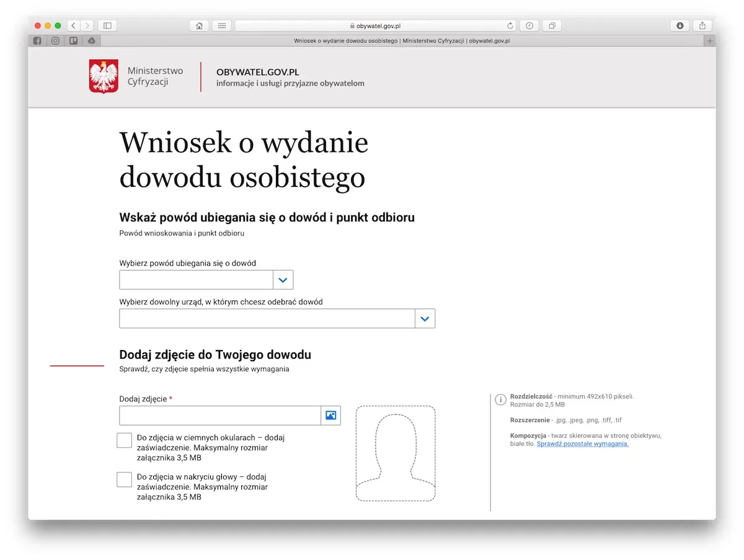
Task: Open the urząd odbioru dowodu dropdown
Action: (267, 318)
